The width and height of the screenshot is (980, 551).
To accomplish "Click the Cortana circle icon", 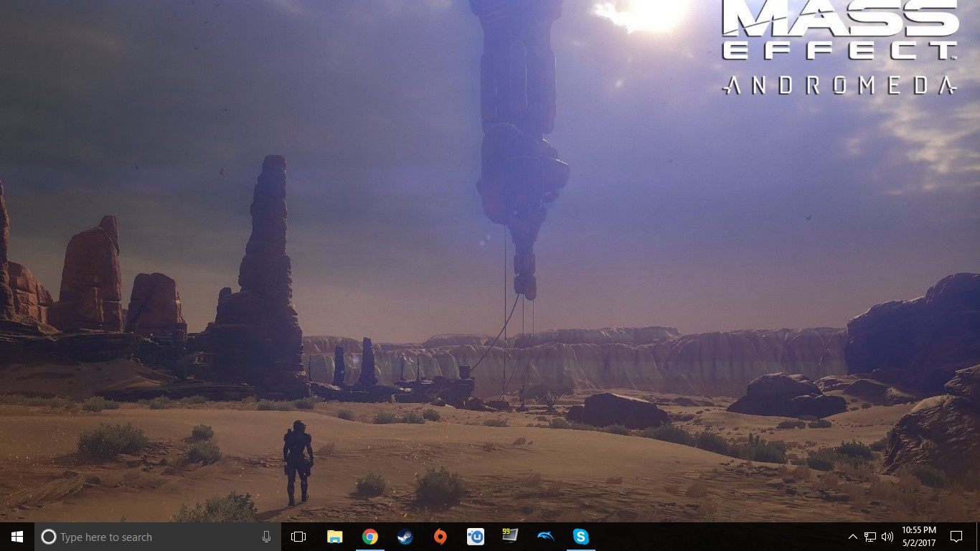I will pos(48,537).
